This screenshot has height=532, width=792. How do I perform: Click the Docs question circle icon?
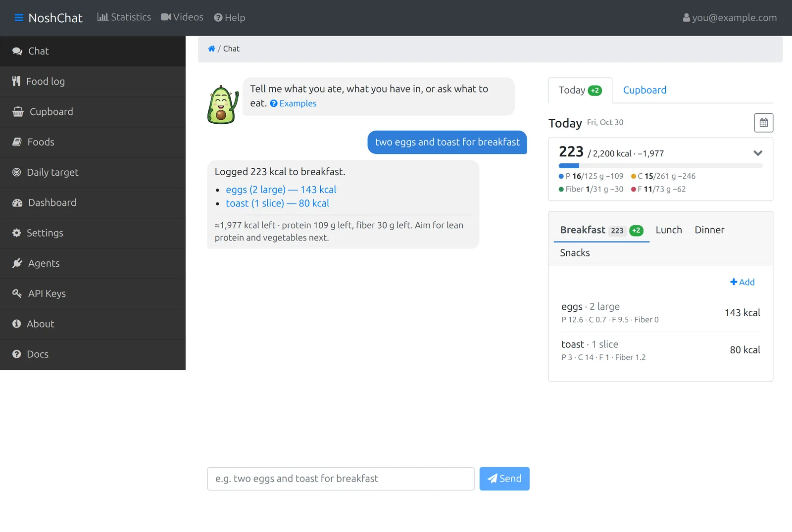[16, 354]
